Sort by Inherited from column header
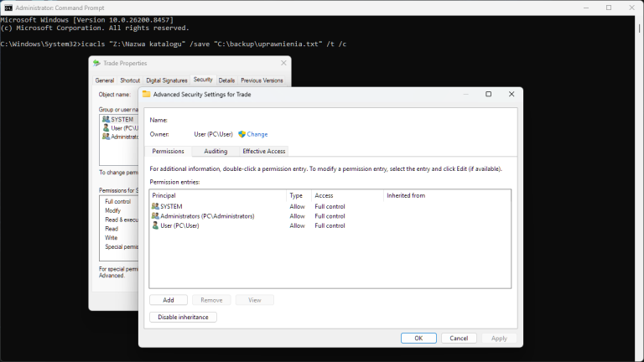Screen dimensions: 644x362 click(447, 196)
